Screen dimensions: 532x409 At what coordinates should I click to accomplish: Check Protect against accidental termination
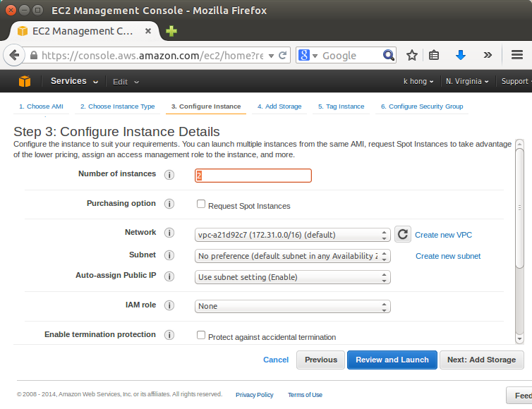point(201,335)
